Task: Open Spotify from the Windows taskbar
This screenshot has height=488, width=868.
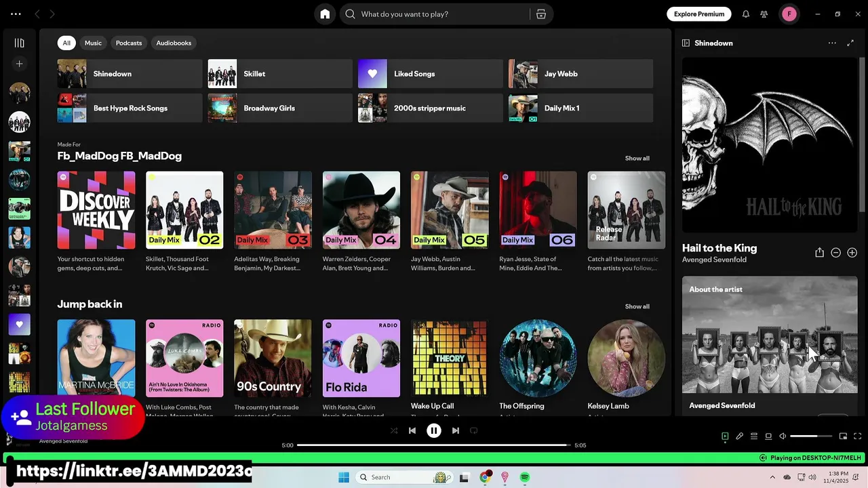Action: pyautogui.click(x=524, y=477)
